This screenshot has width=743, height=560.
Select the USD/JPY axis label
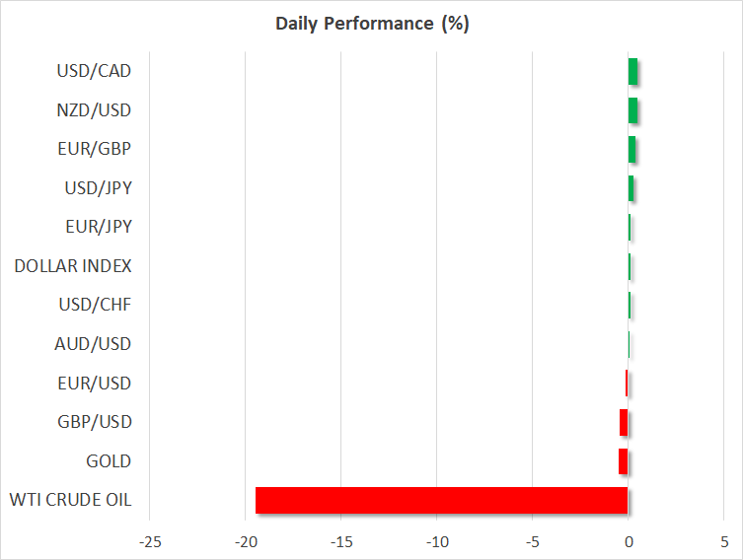[95, 187]
